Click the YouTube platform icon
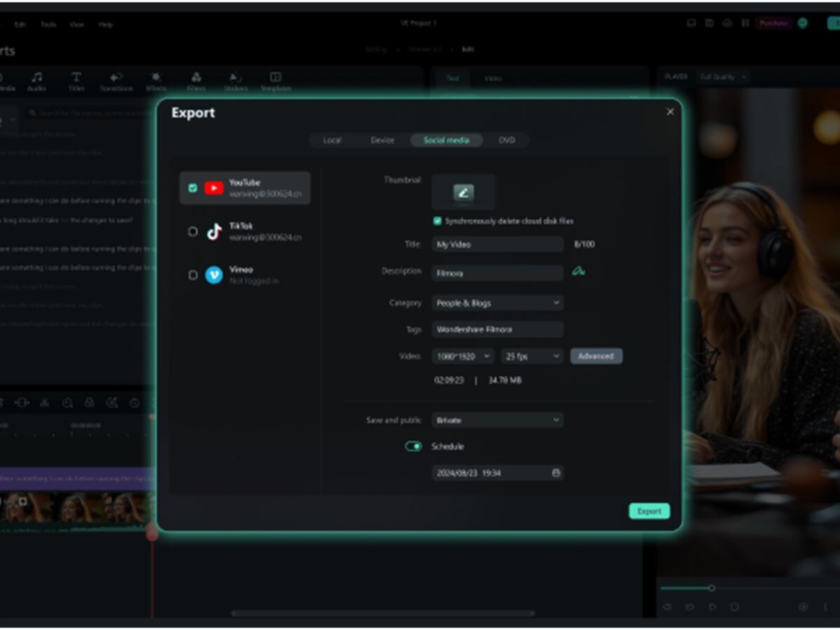Screen dimensions: 840x630 tap(214, 188)
